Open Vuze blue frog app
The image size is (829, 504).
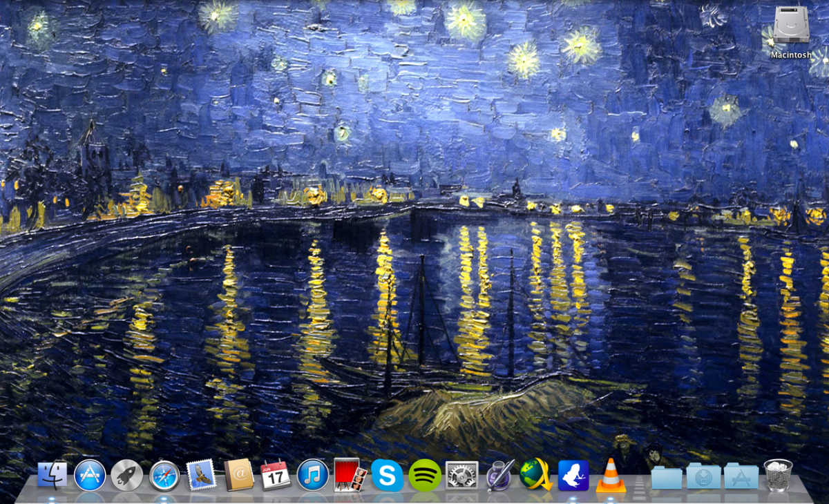pos(573,475)
